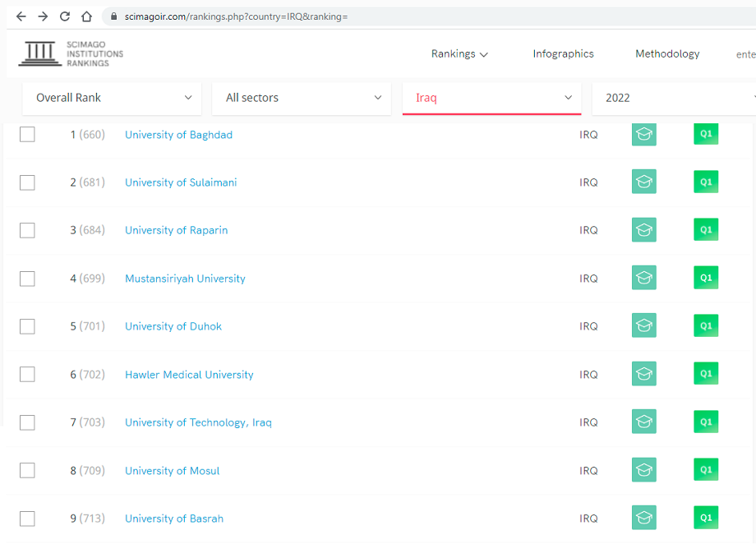This screenshot has width=756, height=544.
Task: Click the university sector icon for Hawler Medical University
Action: point(644,373)
